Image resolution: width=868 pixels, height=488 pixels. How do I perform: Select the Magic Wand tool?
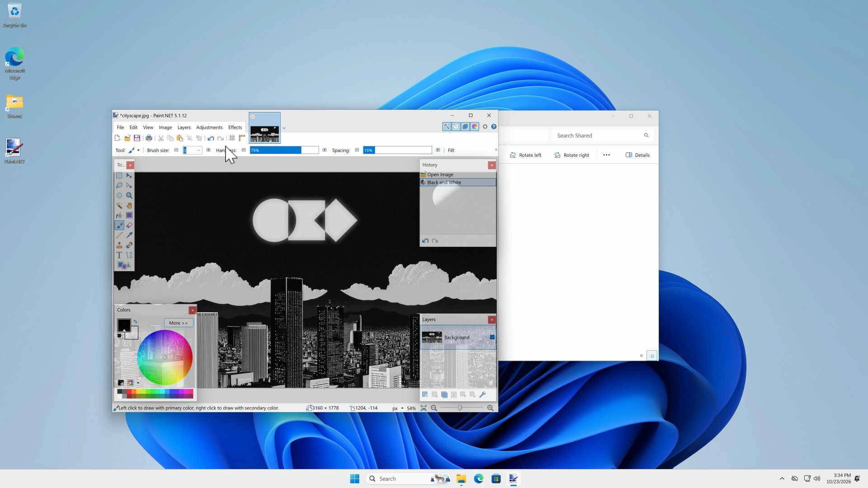tap(119, 205)
